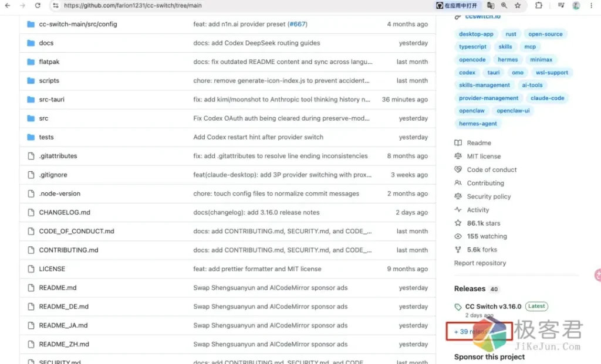Open browser three-dot menu

[592, 5]
